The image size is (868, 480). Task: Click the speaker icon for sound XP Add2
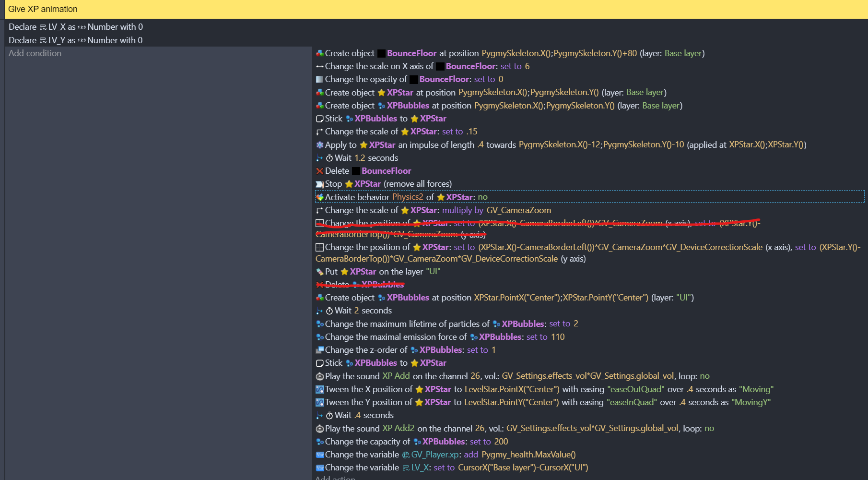(319, 429)
